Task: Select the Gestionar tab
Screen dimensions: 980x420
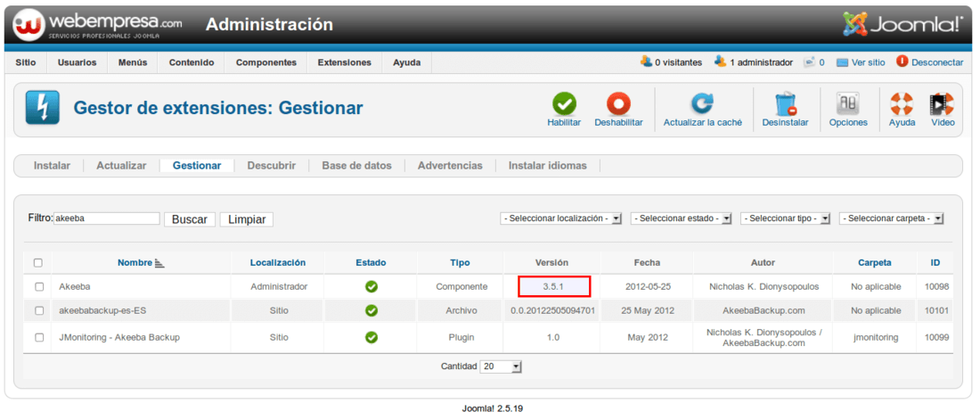Action: click(197, 166)
